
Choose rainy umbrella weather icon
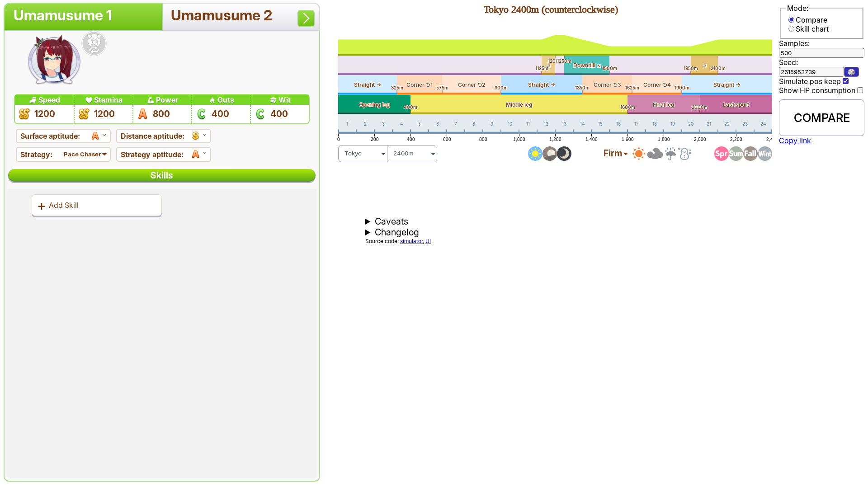click(x=670, y=154)
